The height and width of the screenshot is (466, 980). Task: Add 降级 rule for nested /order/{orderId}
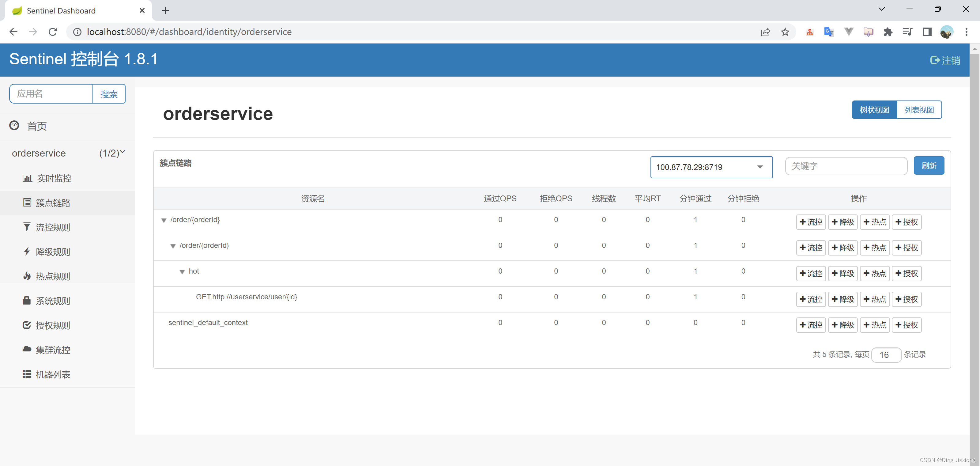point(843,248)
